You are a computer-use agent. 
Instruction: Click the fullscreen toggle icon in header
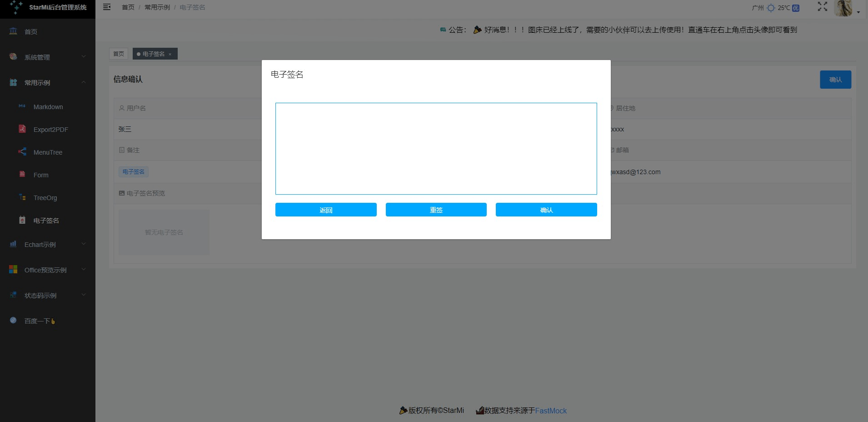coord(823,6)
